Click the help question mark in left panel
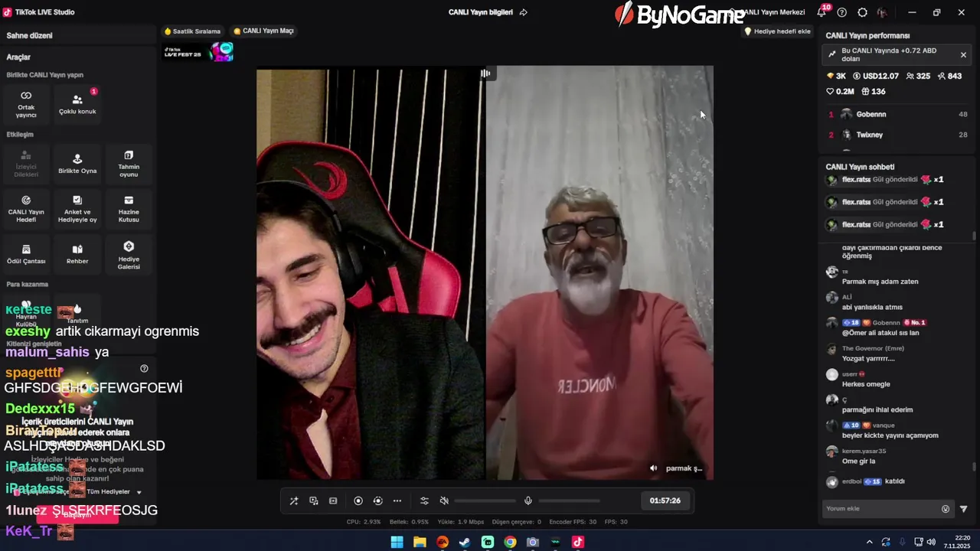 click(144, 369)
